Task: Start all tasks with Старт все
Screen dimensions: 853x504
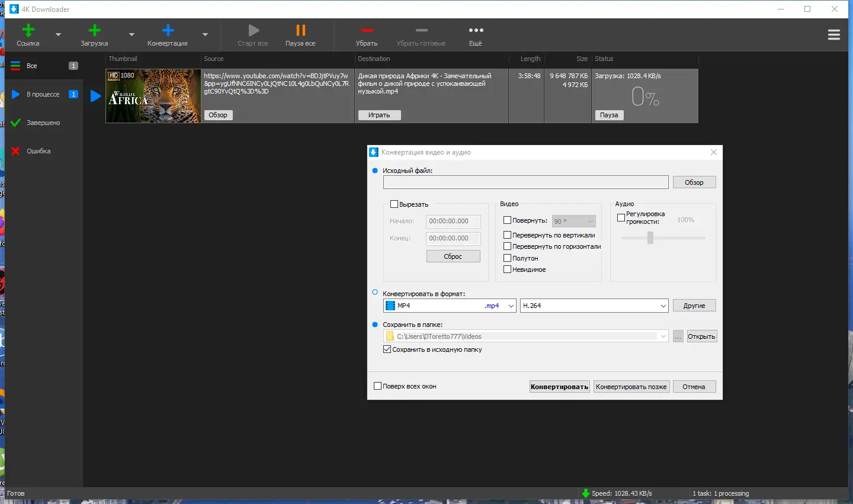Action: pos(253,35)
